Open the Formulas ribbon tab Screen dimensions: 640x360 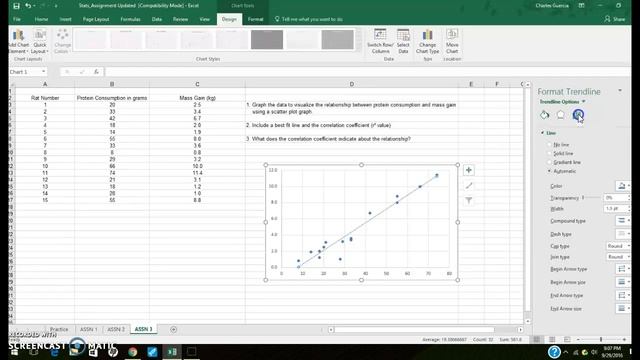(130, 19)
